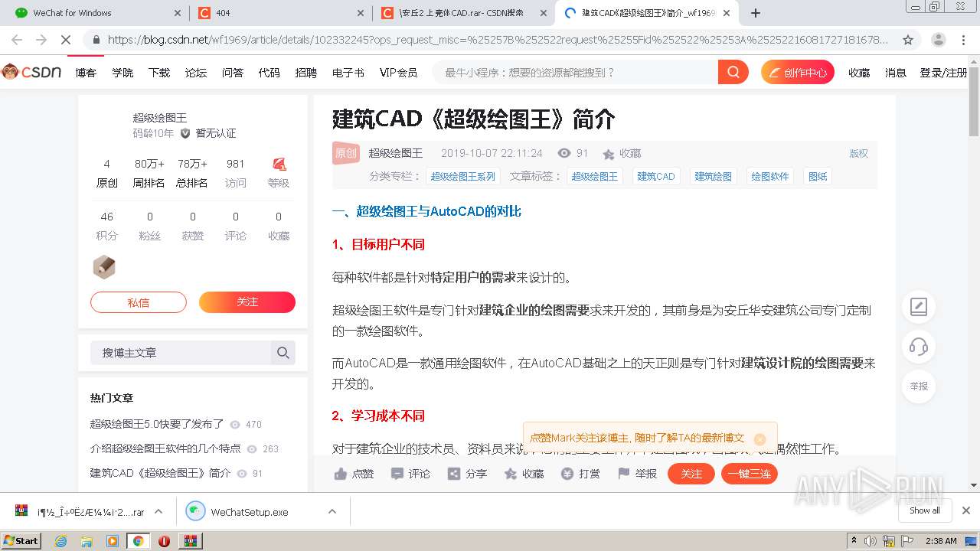
Task: Expand options for WeChatSetup.exe download
Action: (x=332, y=511)
